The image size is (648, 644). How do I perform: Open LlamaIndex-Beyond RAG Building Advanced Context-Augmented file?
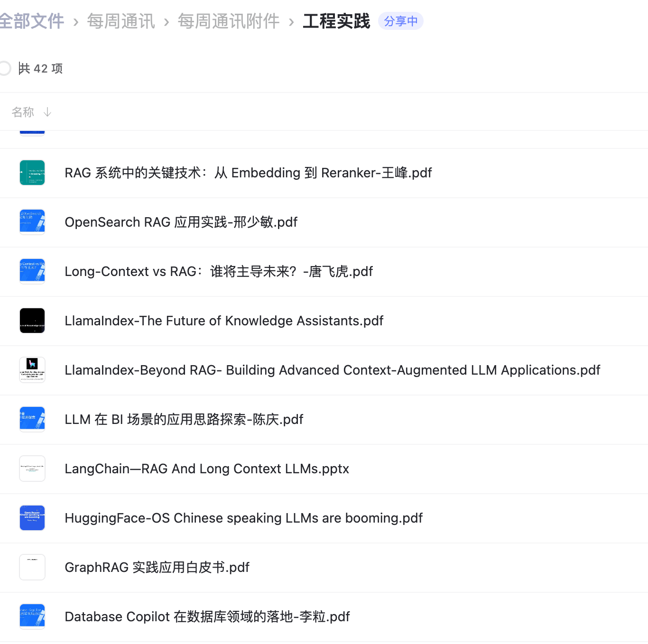click(x=333, y=370)
